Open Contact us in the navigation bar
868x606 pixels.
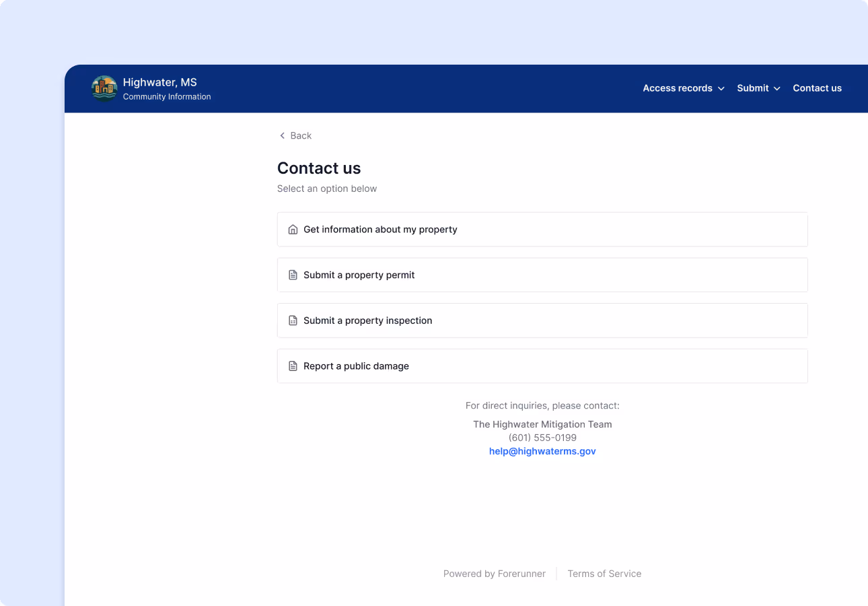coord(817,88)
